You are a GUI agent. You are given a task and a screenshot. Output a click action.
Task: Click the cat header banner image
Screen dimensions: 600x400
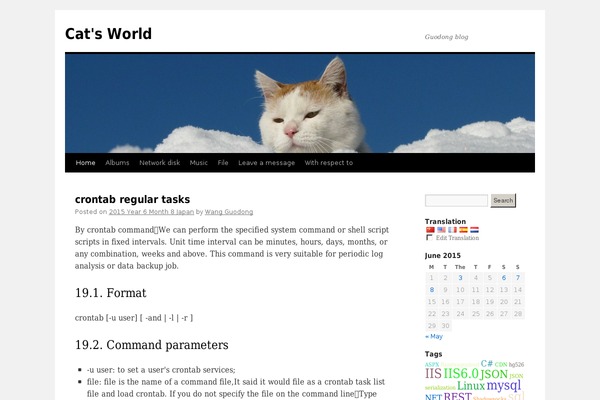coord(300,103)
